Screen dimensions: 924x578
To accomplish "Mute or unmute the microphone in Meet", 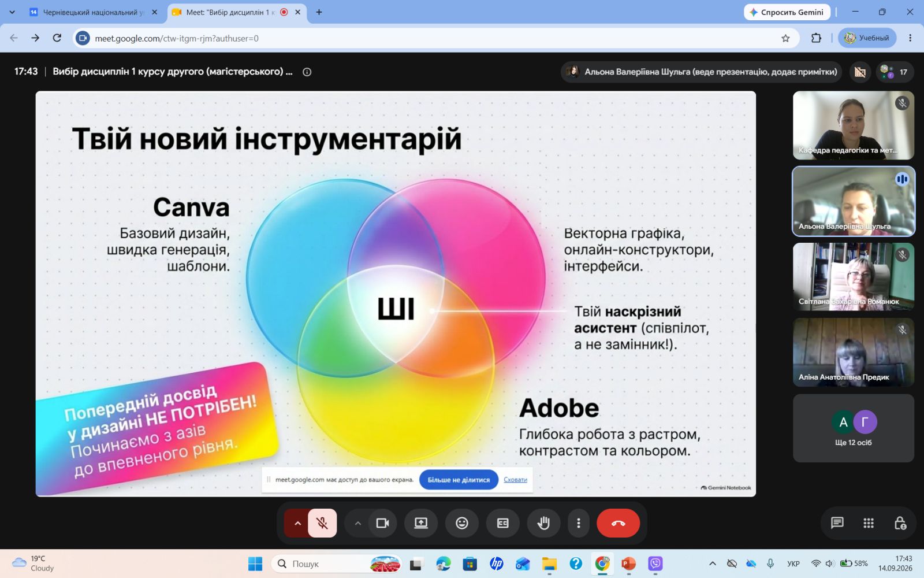I will pos(322,523).
